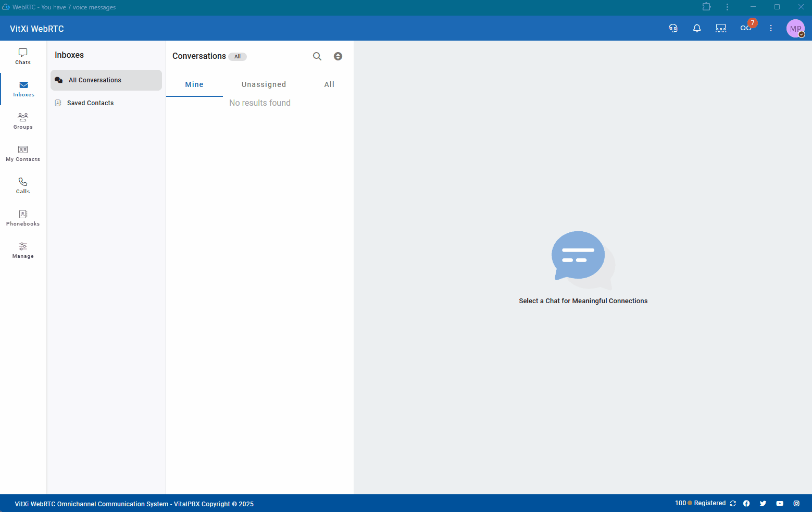Image resolution: width=812 pixels, height=512 pixels.
Task: Select the Mine conversations tab
Action: coord(194,84)
